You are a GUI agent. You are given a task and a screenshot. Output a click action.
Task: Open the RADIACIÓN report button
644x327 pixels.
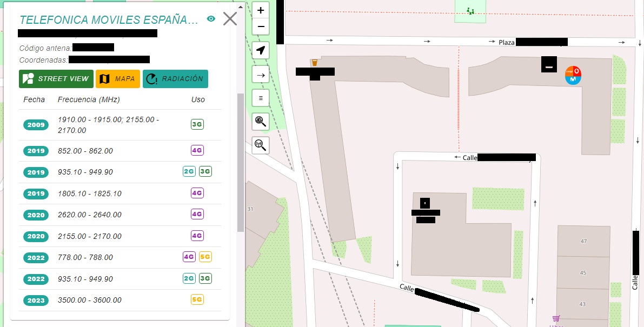tap(175, 79)
